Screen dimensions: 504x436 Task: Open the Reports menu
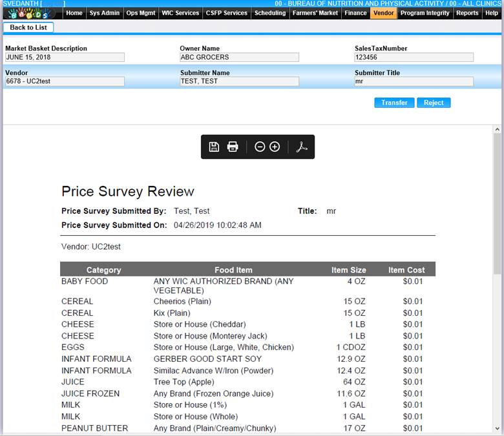pyautogui.click(x=467, y=13)
